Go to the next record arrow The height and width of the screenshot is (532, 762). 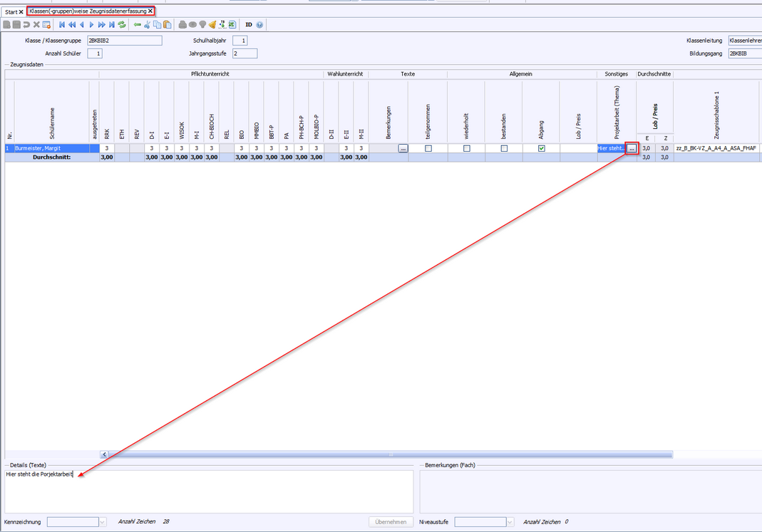click(x=91, y=25)
